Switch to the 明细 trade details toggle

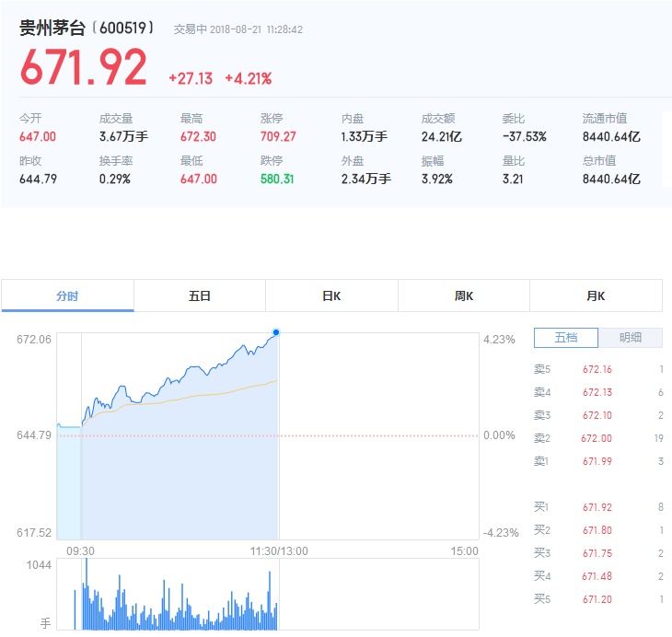[x=631, y=338]
